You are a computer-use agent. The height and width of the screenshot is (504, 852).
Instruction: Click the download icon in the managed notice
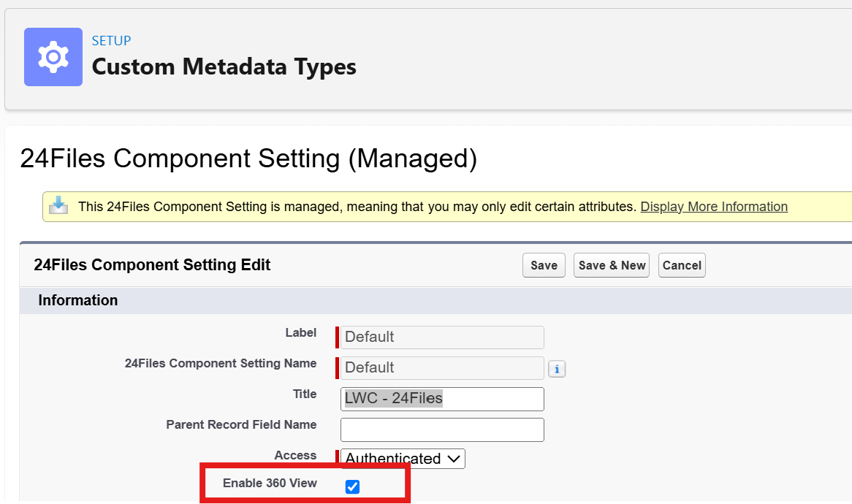click(x=58, y=206)
